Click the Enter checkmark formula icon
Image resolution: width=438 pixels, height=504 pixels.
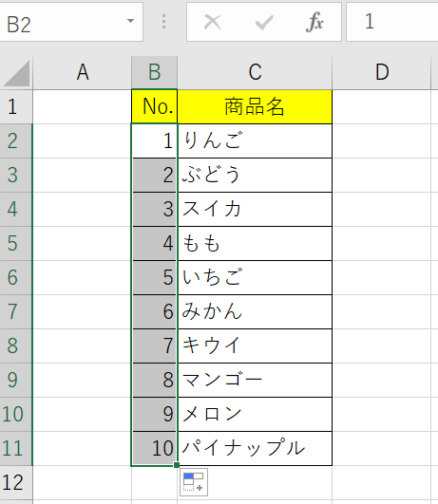264,22
